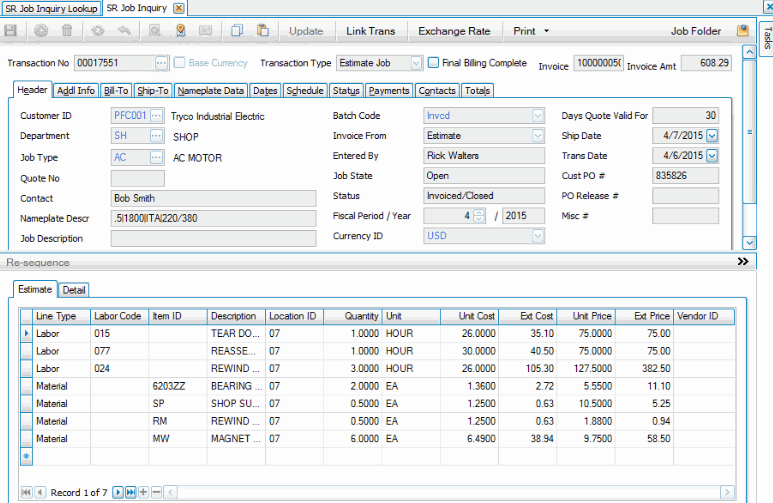Open the Job Folder icon

tap(742, 31)
